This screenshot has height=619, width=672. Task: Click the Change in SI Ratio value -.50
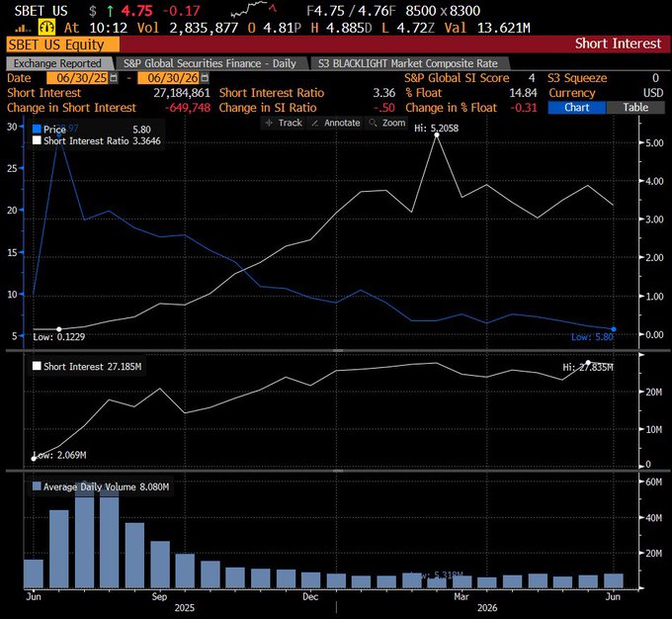[x=384, y=108]
